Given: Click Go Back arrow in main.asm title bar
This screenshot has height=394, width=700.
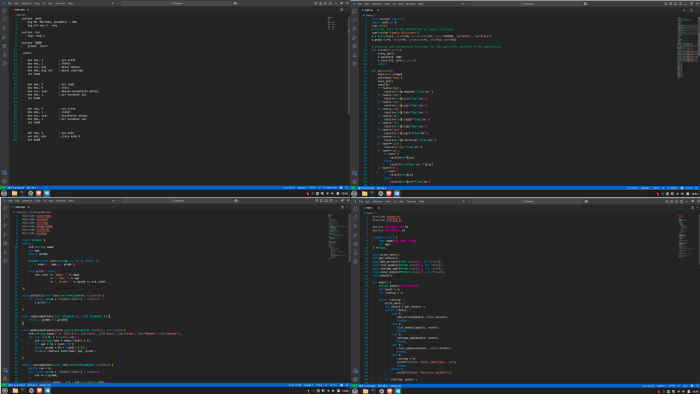Looking at the screenshot, I should click(112, 3).
